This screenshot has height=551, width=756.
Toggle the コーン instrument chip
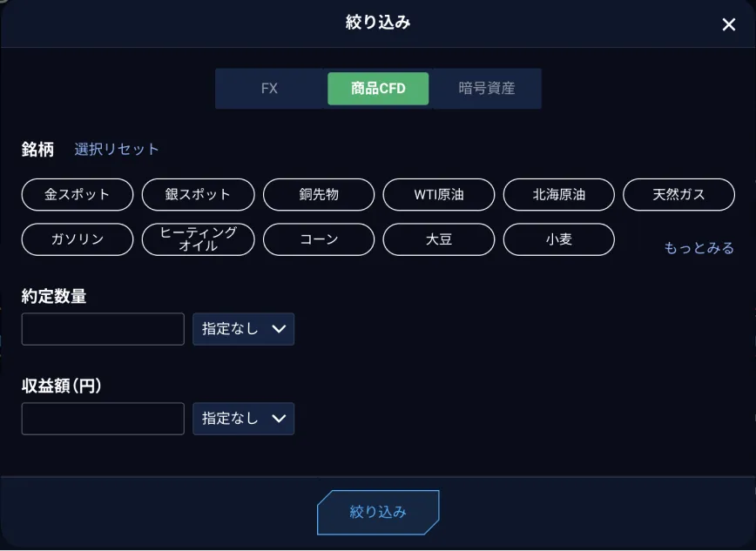(319, 239)
